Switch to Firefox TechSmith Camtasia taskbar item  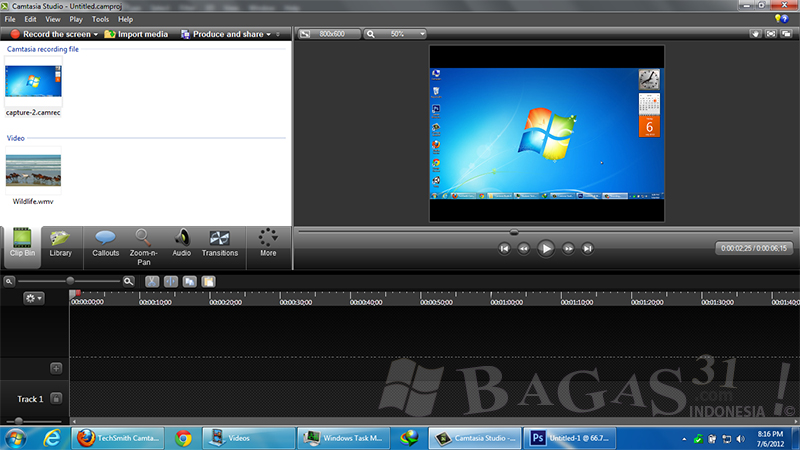coord(118,438)
